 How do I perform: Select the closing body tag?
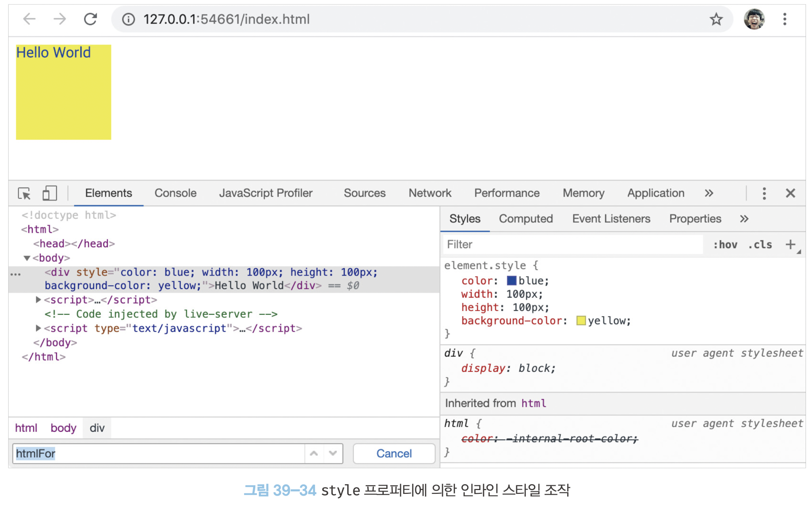coord(55,343)
